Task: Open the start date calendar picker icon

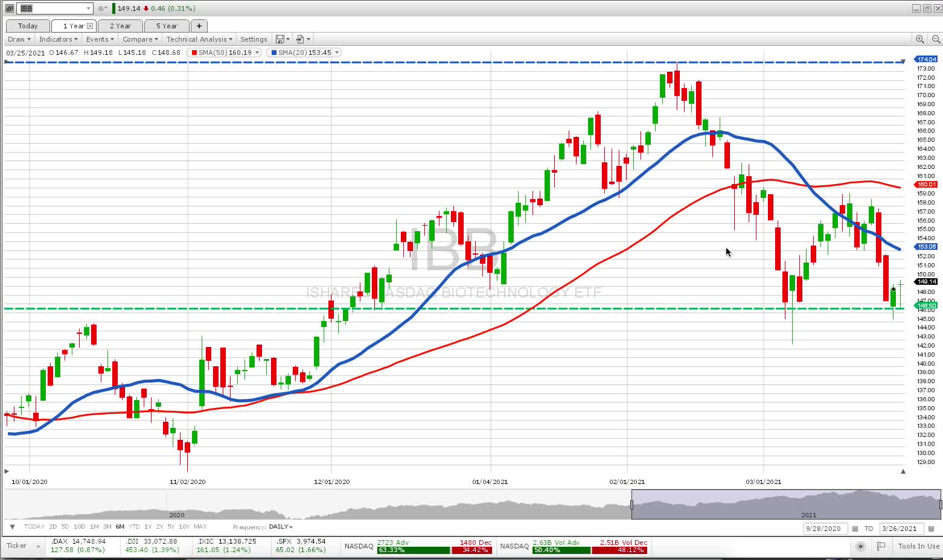Action: click(x=855, y=529)
